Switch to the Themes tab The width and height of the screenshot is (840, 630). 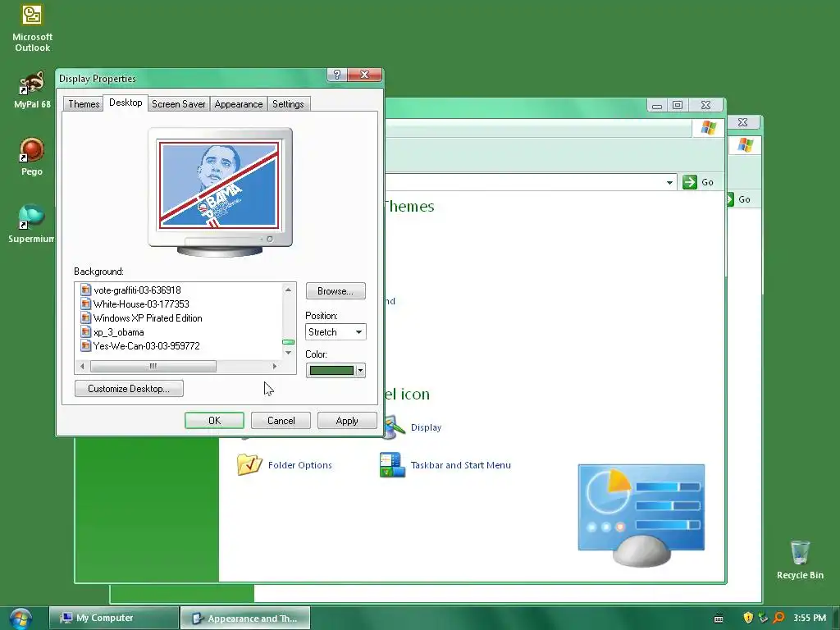(x=84, y=104)
